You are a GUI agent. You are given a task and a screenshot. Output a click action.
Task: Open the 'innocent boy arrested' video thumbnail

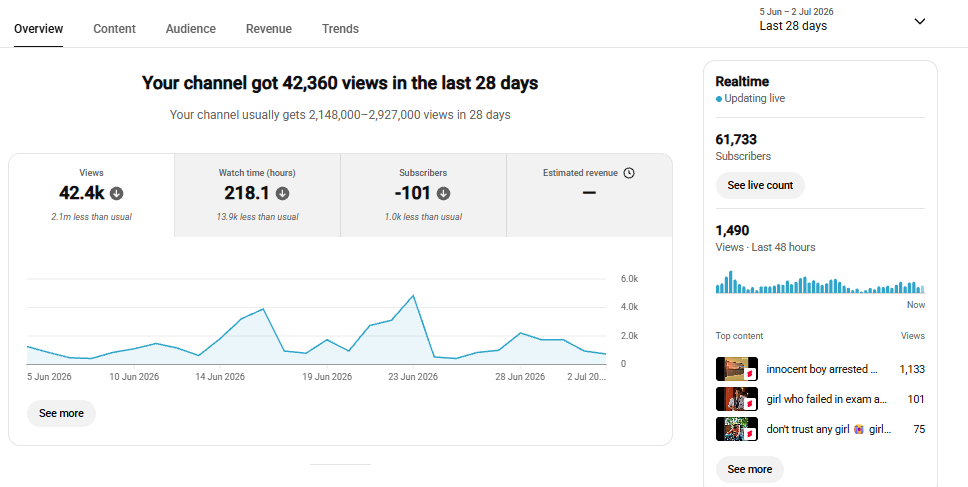[x=736, y=369]
